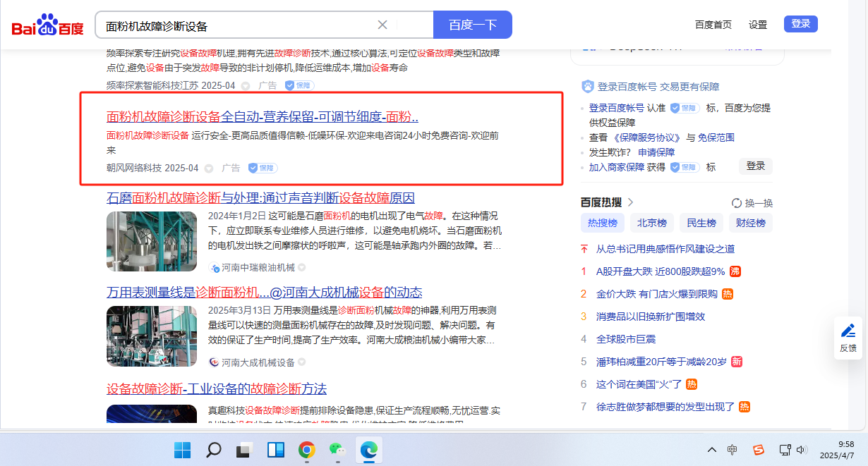Expand 百度热搜 using its chevron

pyautogui.click(x=630, y=202)
